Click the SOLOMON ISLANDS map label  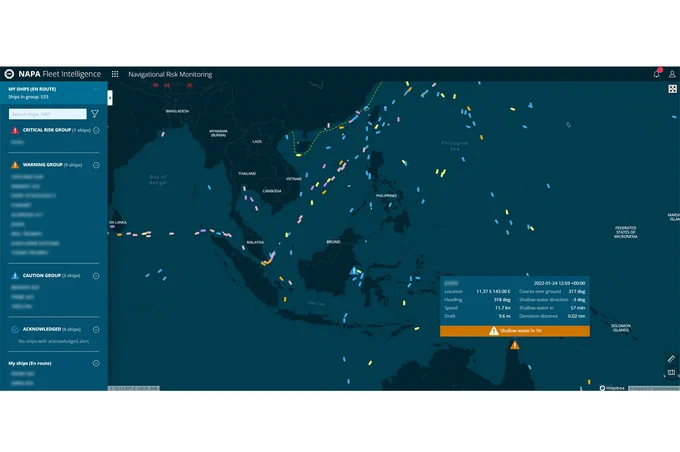click(621, 328)
